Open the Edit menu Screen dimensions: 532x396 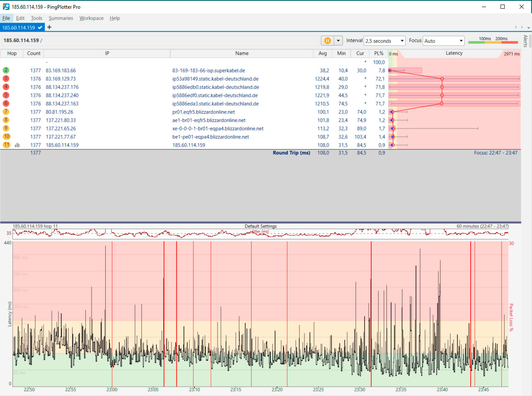click(x=20, y=18)
